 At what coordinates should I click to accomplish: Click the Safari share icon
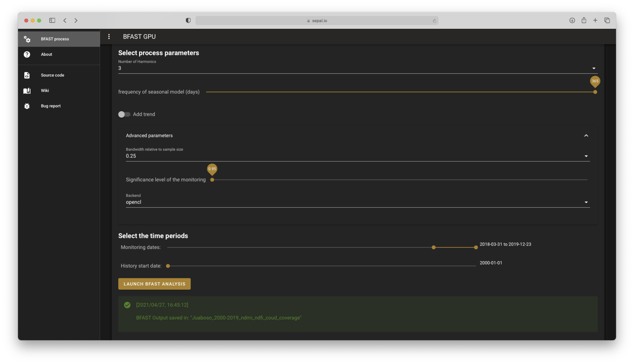[584, 21]
